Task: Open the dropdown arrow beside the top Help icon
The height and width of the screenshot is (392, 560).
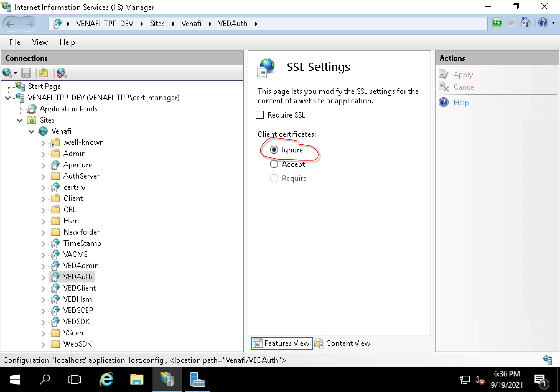Action: pyautogui.click(x=553, y=23)
